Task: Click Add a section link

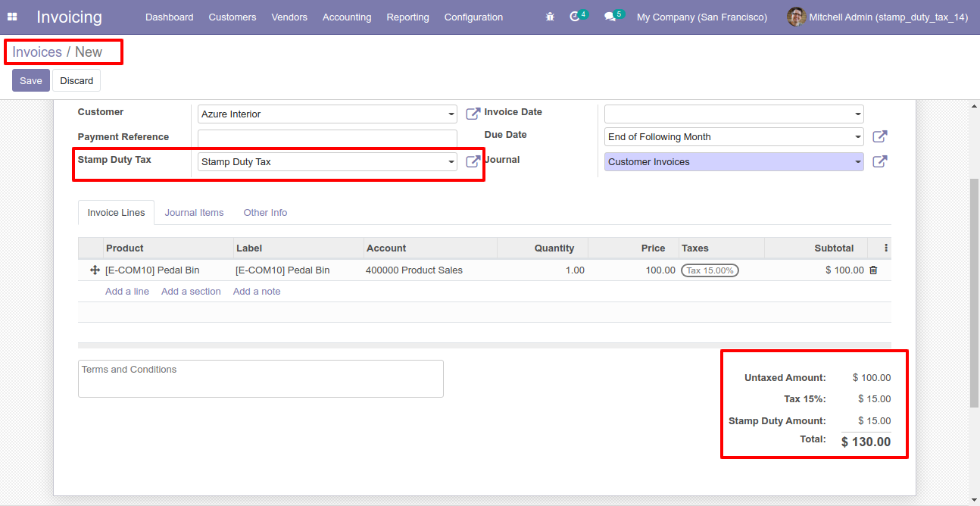Action: pyautogui.click(x=191, y=292)
